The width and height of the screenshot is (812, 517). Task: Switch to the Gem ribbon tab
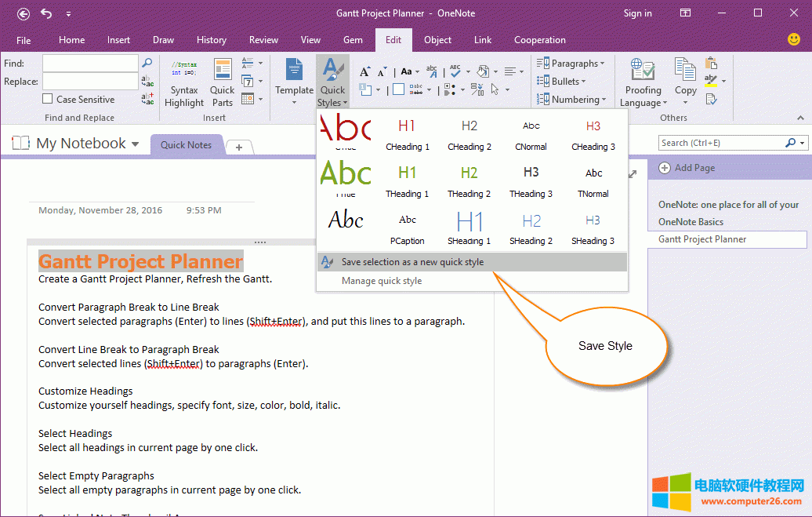point(353,40)
